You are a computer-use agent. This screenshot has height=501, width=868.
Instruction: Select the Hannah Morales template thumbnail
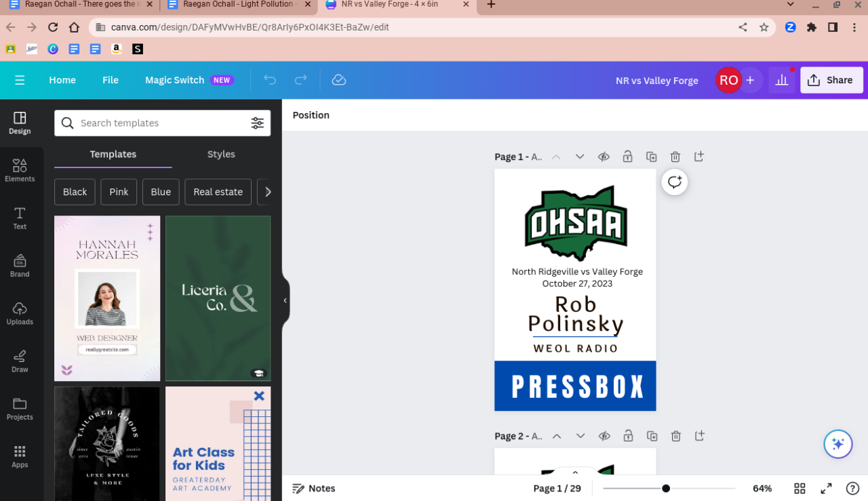pos(107,298)
